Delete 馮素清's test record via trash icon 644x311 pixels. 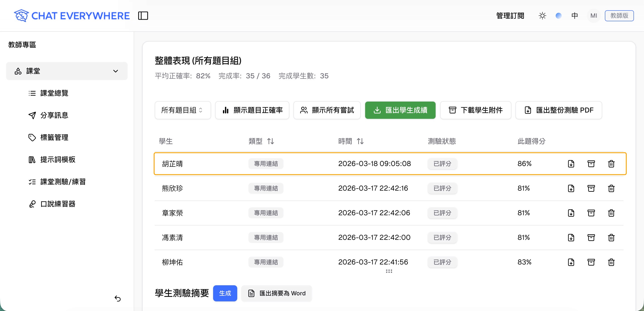(x=612, y=237)
